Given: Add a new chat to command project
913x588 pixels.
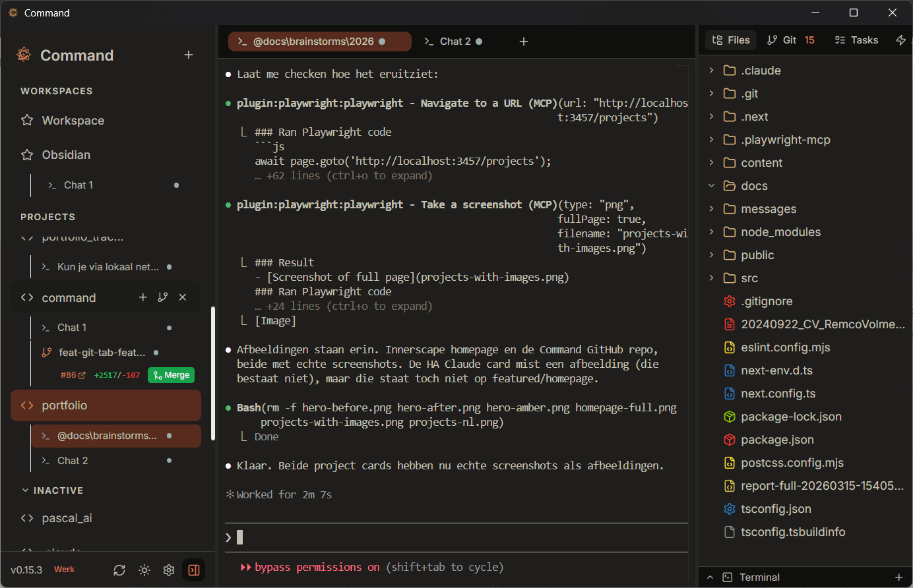Looking at the screenshot, I should [142, 297].
